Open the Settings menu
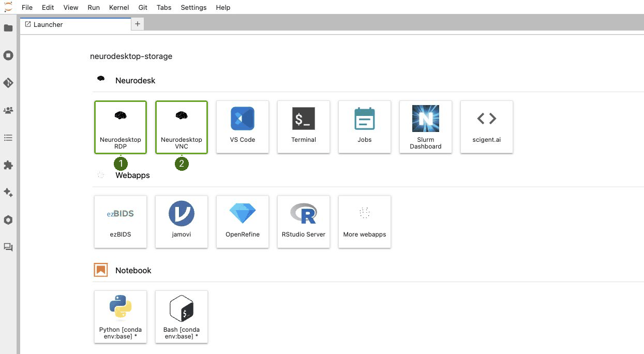The height and width of the screenshot is (354, 644). tap(193, 7)
